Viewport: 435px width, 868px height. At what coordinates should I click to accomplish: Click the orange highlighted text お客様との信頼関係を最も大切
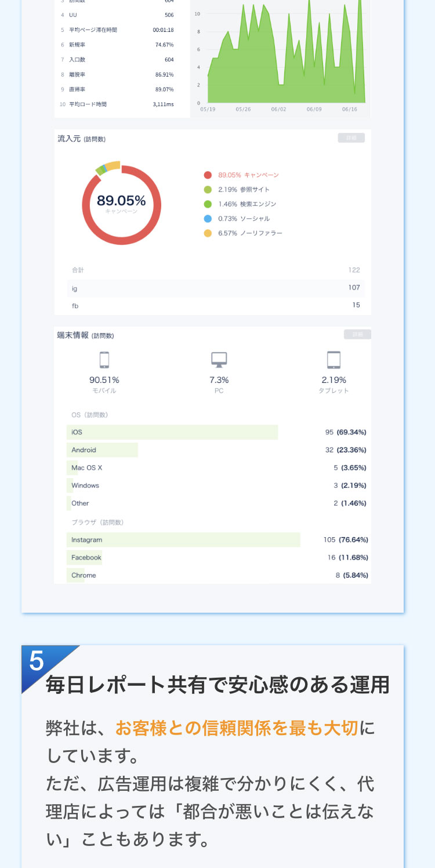click(x=237, y=728)
